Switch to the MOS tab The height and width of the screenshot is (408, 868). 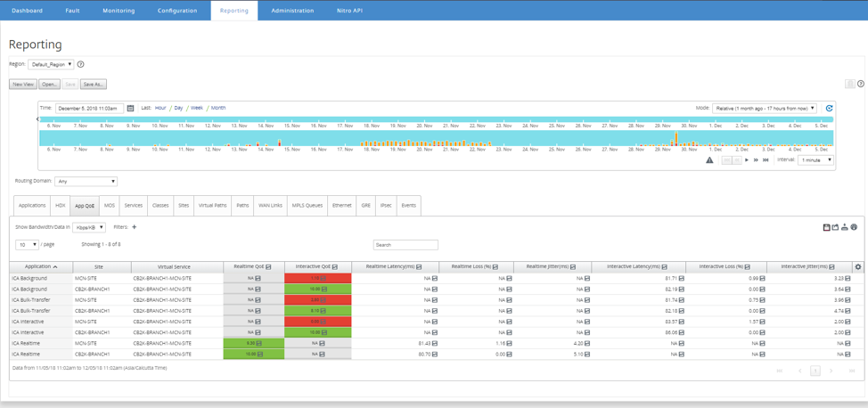pyautogui.click(x=110, y=205)
